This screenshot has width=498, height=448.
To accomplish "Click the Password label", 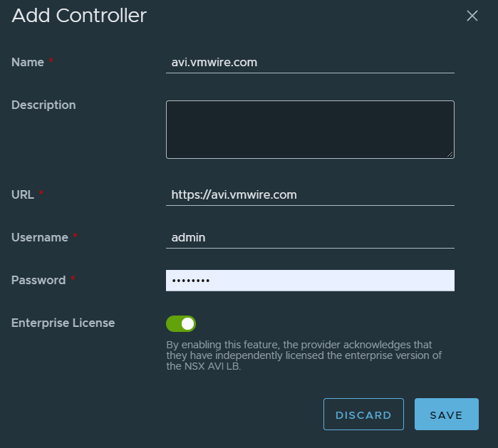I will (38, 281).
